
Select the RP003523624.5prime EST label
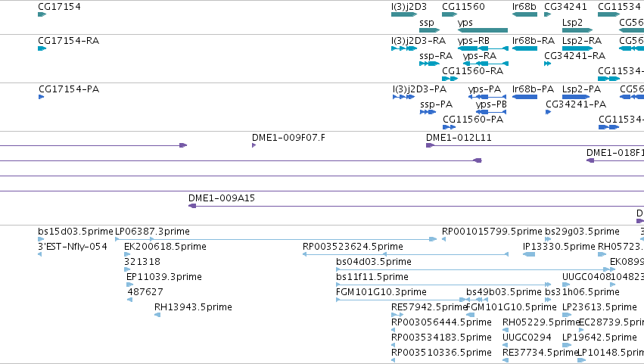coord(353,247)
